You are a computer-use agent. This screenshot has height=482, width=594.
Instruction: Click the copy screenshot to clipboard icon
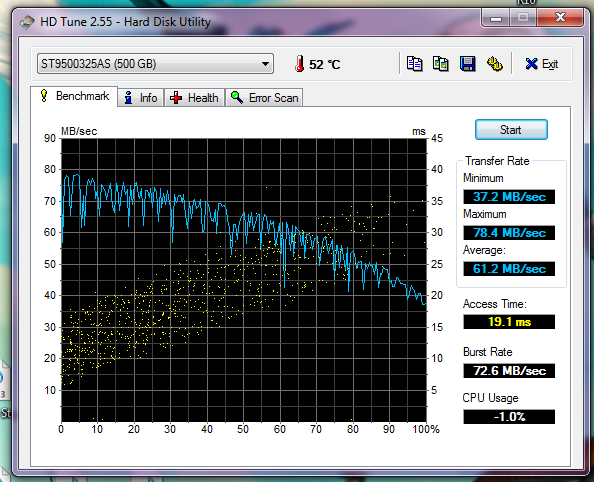click(441, 64)
